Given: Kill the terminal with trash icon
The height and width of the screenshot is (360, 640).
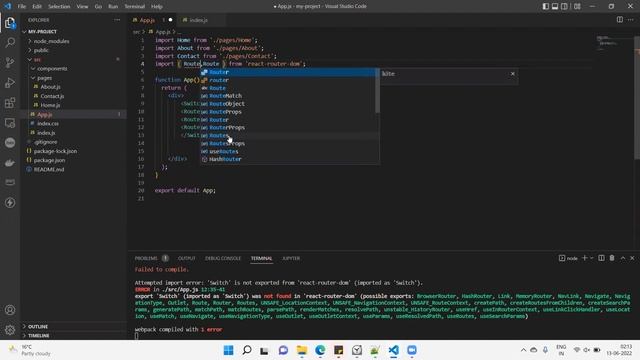Looking at the screenshot, I should coord(612,258).
